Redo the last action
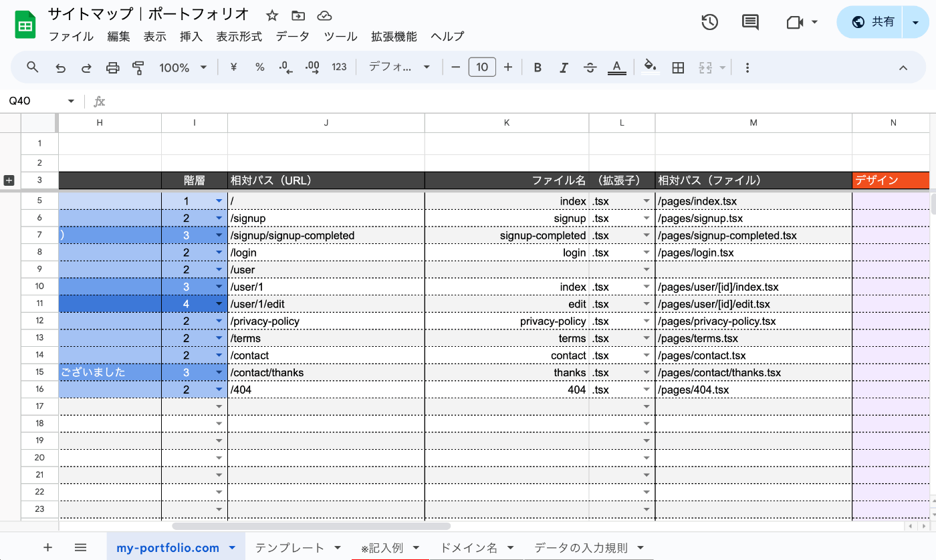The image size is (936, 560). tap(86, 67)
